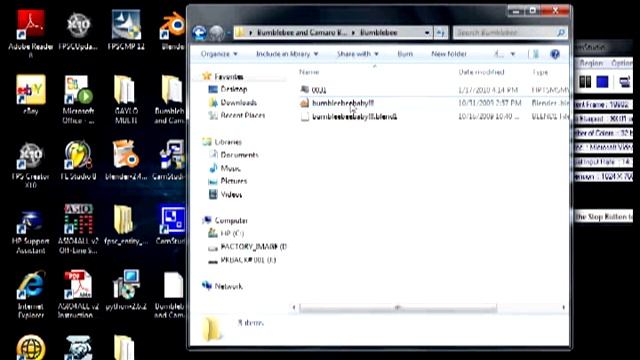Select the 0001 file in the list
The image size is (640, 360).
(x=319, y=90)
